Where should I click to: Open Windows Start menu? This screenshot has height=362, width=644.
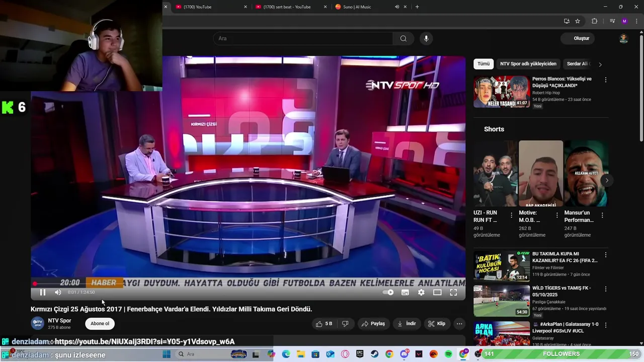[x=167, y=354]
